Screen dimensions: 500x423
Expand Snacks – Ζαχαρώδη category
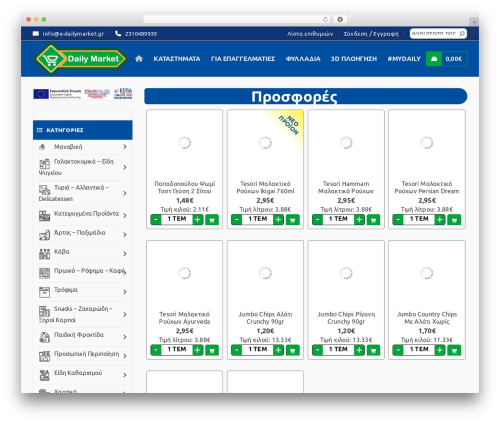coord(125,314)
